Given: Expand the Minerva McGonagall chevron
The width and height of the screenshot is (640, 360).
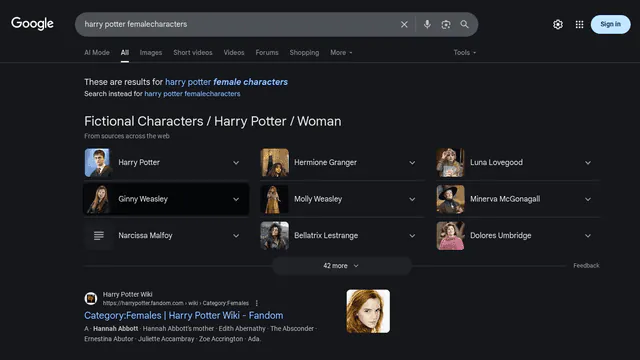Looking at the screenshot, I should [x=588, y=200].
